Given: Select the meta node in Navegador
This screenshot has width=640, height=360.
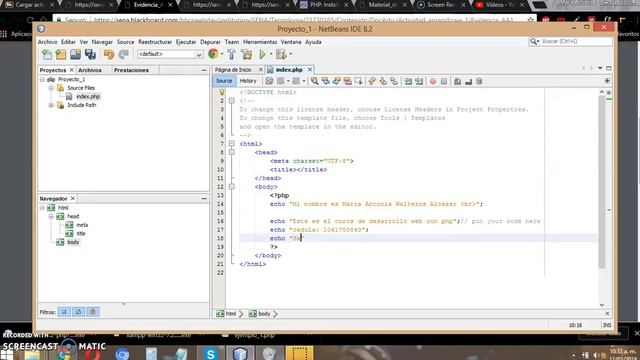Looking at the screenshot, I should 82,225.
